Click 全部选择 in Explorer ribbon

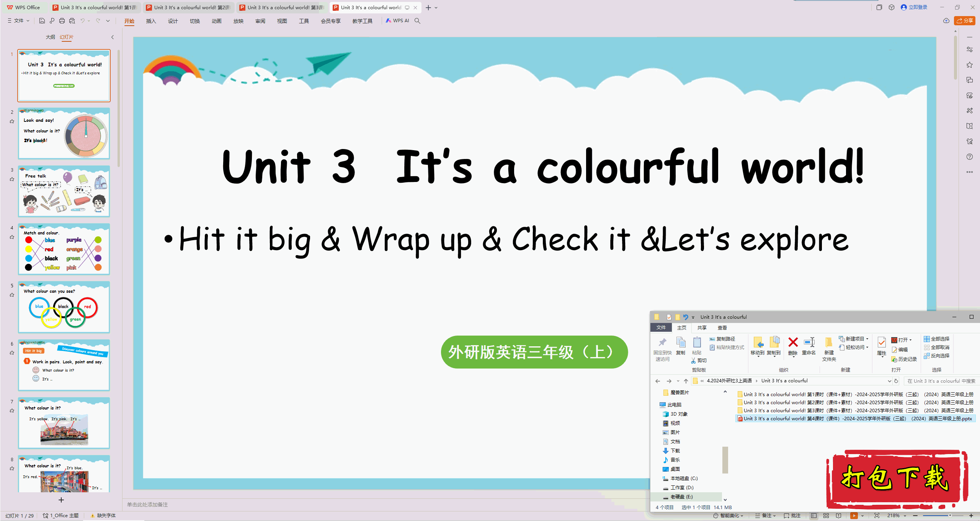tap(937, 339)
